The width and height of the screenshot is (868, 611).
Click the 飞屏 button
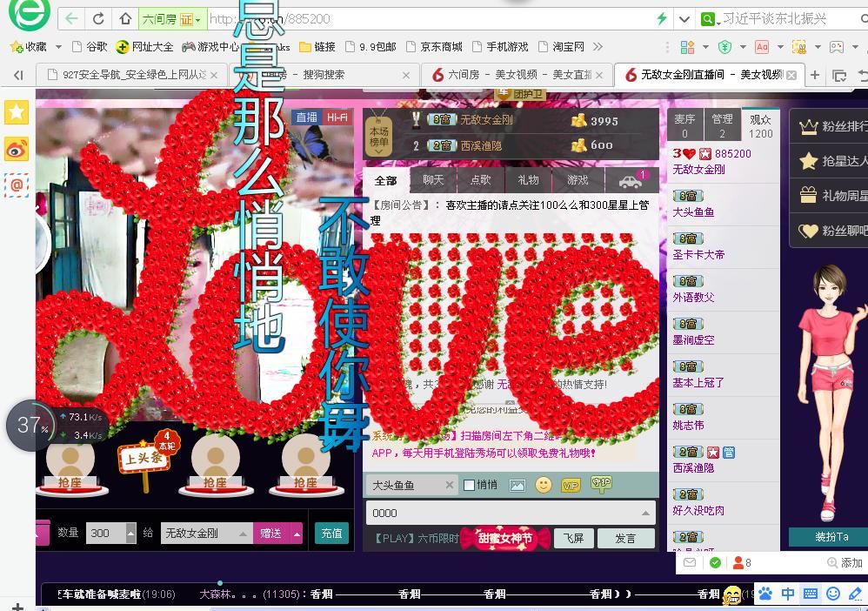(x=573, y=539)
